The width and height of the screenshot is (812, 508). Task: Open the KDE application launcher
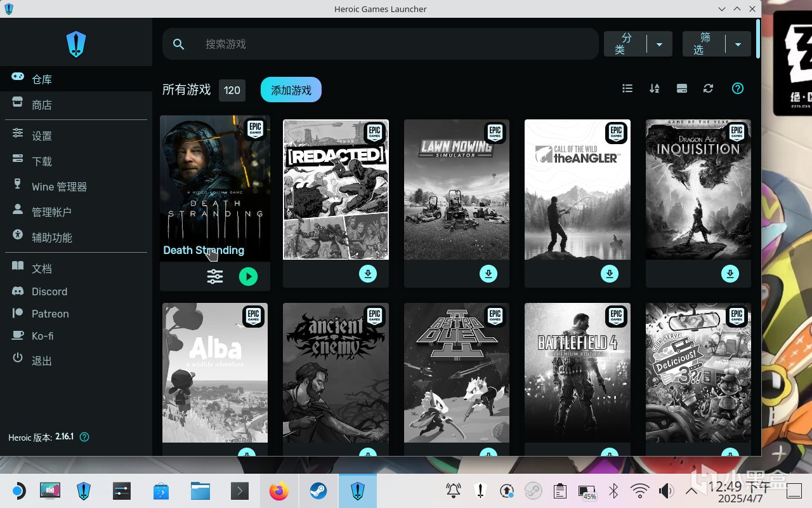(x=18, y=491)
